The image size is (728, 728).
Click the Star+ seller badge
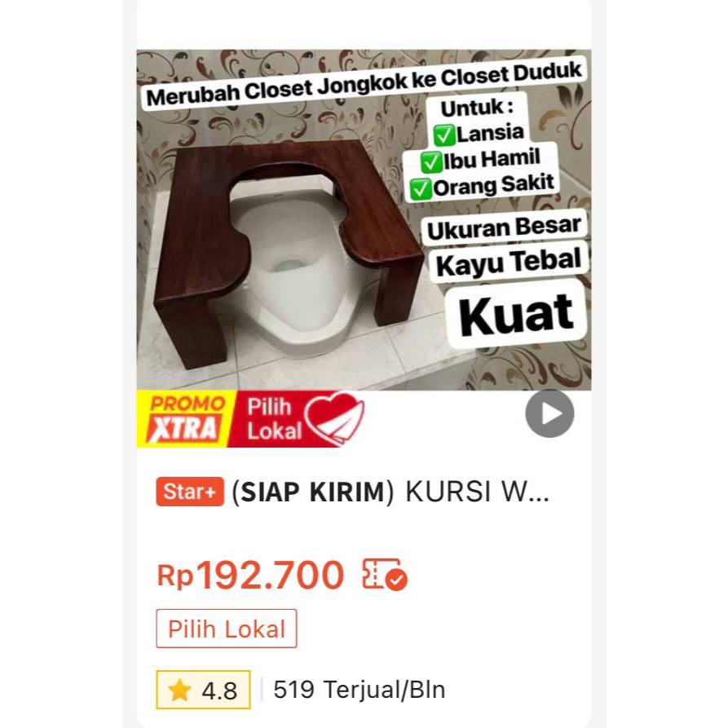pos(190,492)
